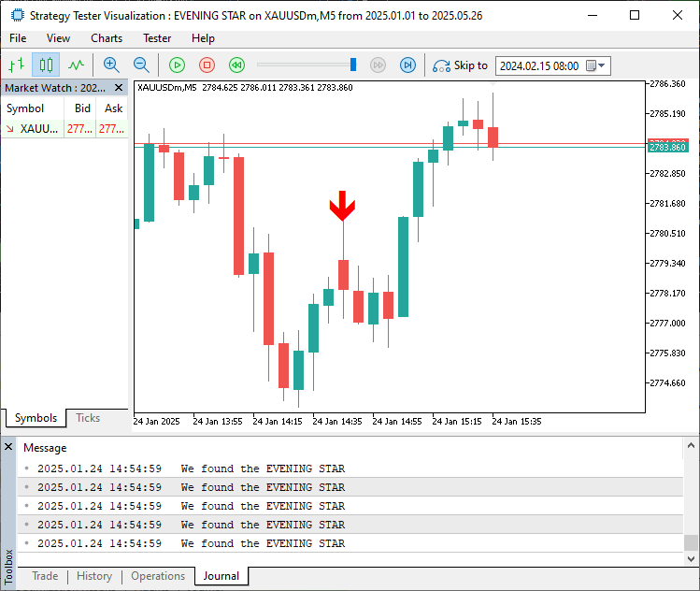The height and width of the screenshot is (591, 700).
Task: Open the History tab in Toolbox
Action: 94,576
